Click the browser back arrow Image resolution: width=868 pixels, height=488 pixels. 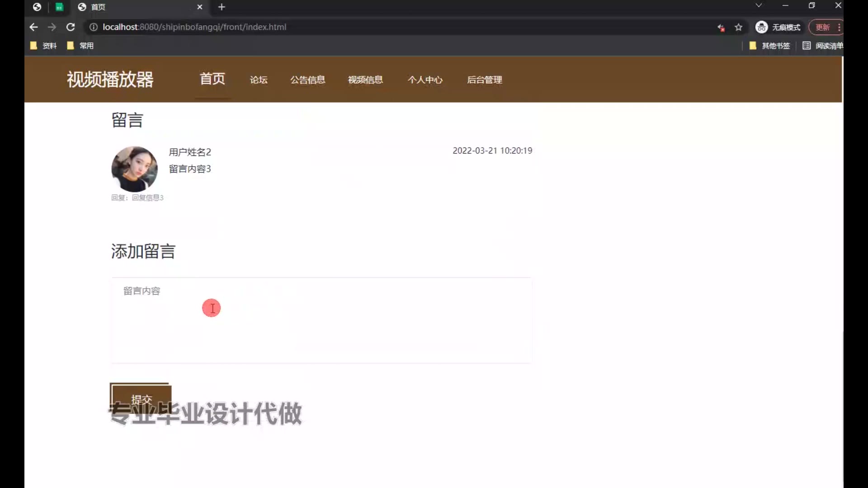(33, 27)
